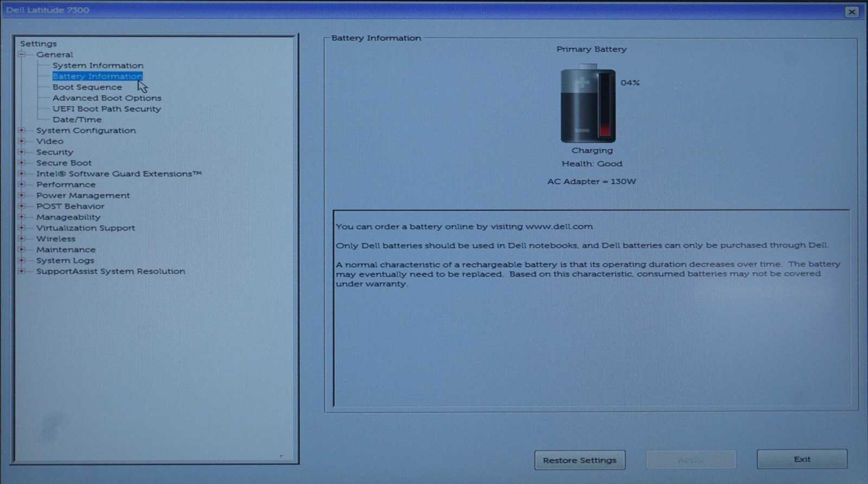The height and width of the screenshot is (484, 868).
Task: Expand the System Logs node
Action: 22,260
